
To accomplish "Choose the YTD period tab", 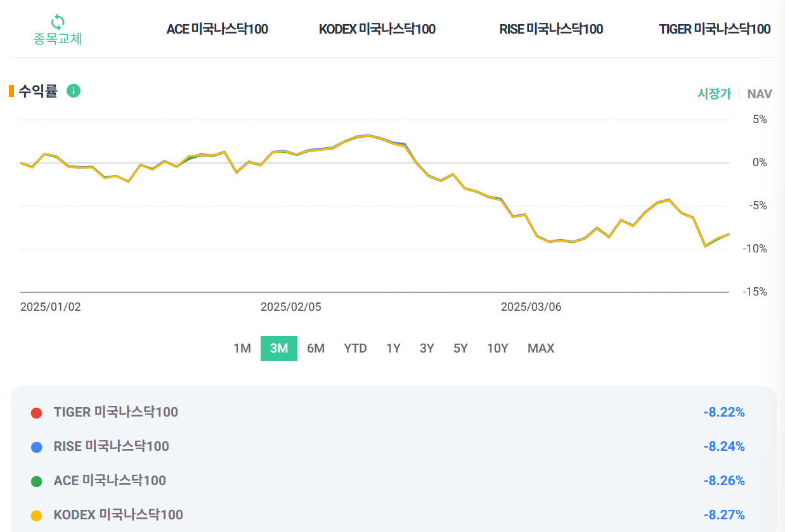I will 355,348.
